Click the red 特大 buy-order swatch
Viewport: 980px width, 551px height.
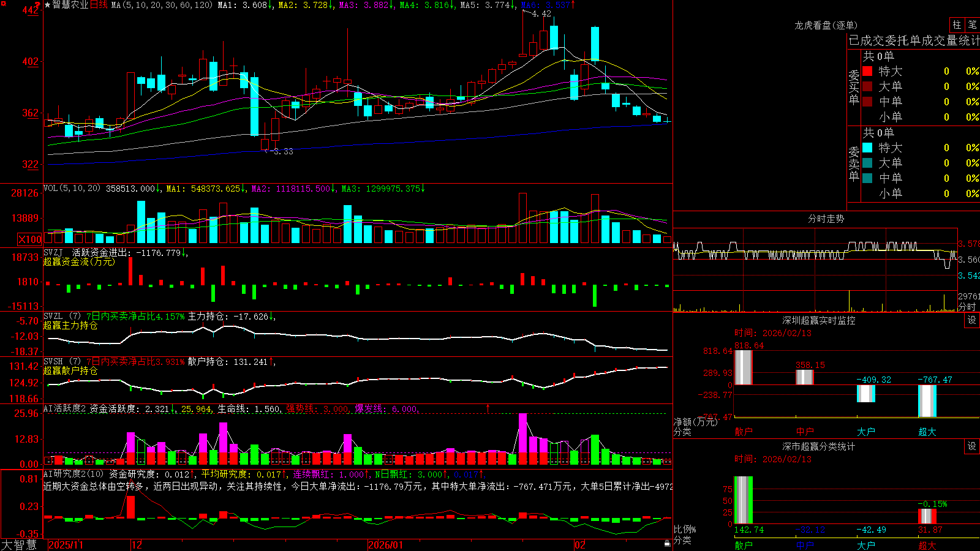867,71
